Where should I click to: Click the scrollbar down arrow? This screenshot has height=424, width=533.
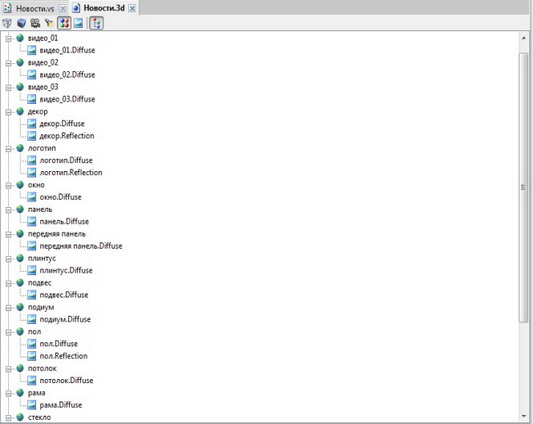(523, 416)
